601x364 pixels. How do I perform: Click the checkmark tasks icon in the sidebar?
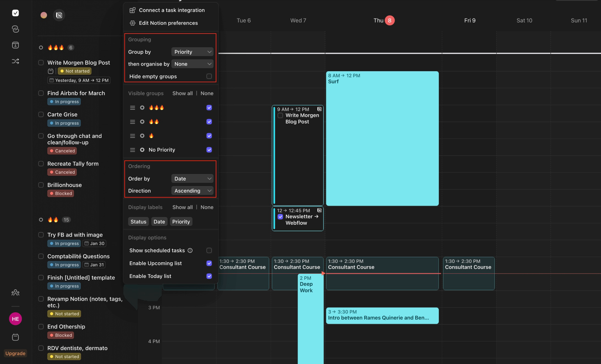pyautogui.click(x=15, y=13)
